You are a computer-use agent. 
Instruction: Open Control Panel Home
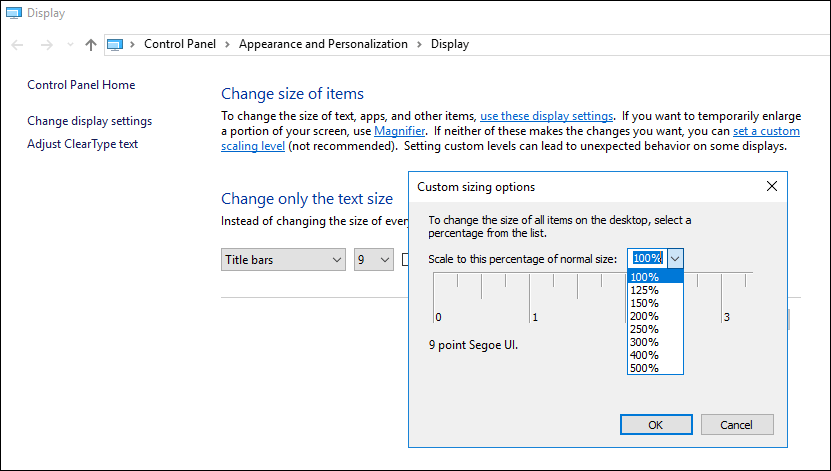coord(81,85)
